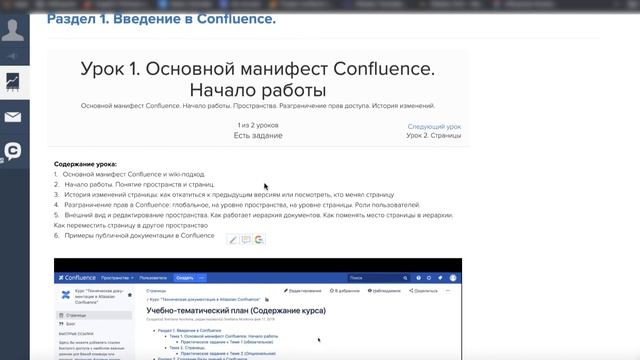
Task: Open the embedded Confluence screenshot video
Action: pyautogui.click(x=258, y=309)
